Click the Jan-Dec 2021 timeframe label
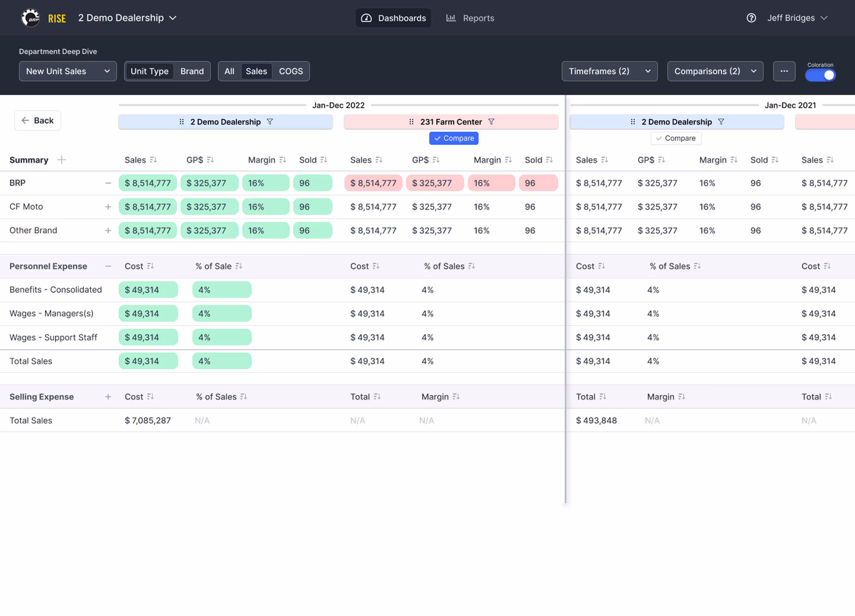Screen dimensions: 855x616 click(x=790, y=105)
